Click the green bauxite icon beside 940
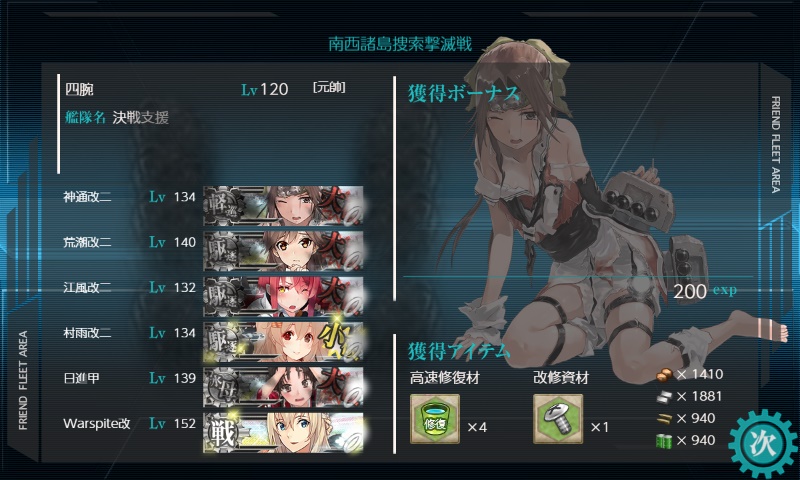This screenshot has width=800, height=480. (x=664, y=441)
